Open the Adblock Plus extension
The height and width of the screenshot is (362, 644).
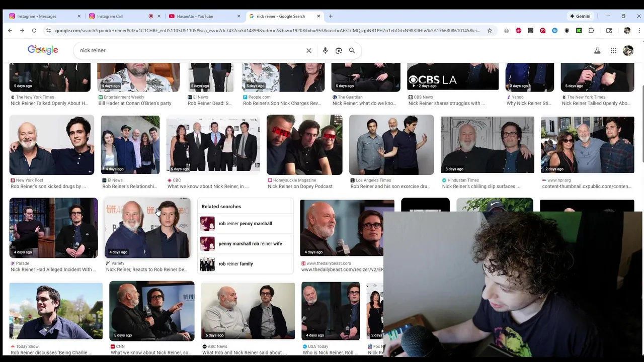click(x=519, y=31)
